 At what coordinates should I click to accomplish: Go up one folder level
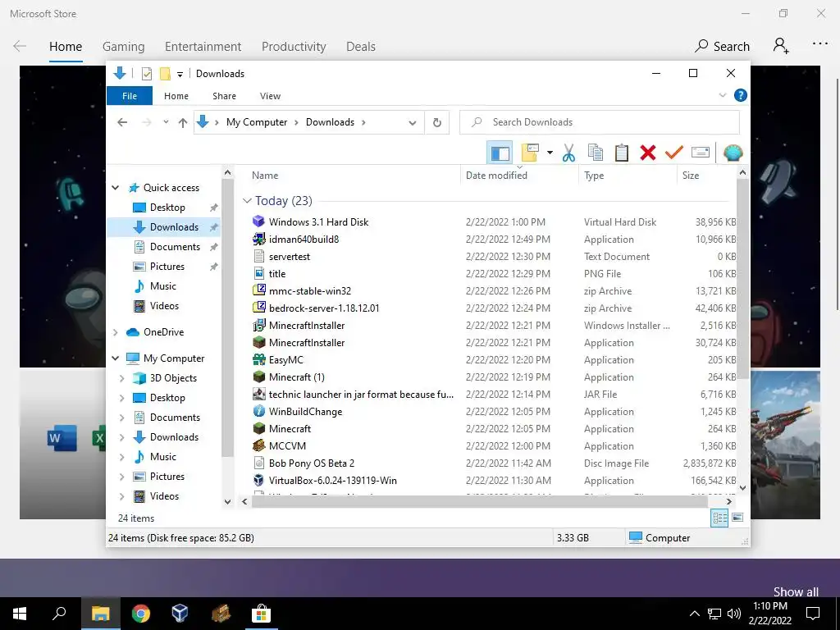(183, 123)
